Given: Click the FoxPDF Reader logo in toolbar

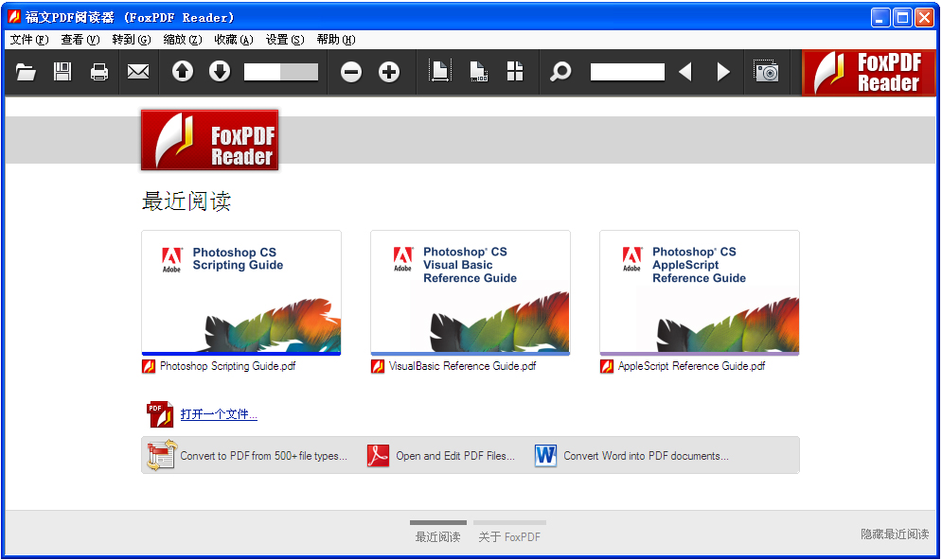Looking at the screenshot, I should point(869,73).
